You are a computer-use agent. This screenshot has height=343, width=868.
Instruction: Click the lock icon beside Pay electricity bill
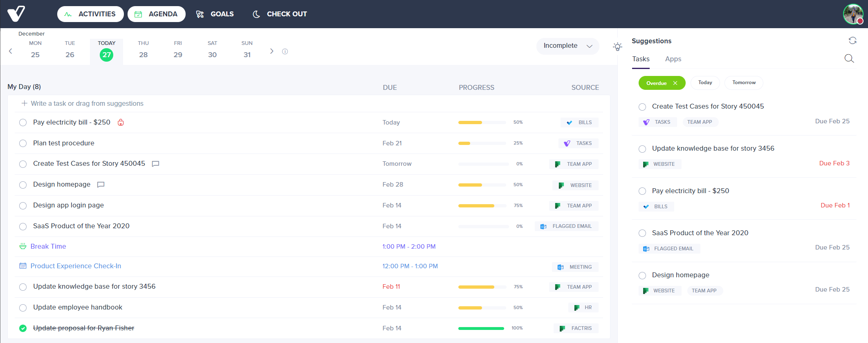(121, 122)
